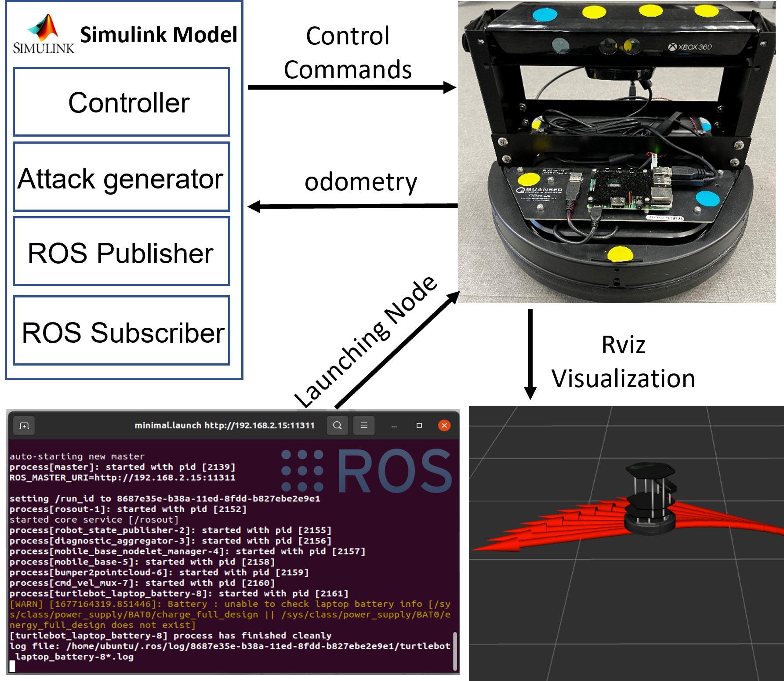Click the 'Simulink Model' heading
The width and height of the screenshot is (784, 681).
pyautogui.click(x=159, y=35)
